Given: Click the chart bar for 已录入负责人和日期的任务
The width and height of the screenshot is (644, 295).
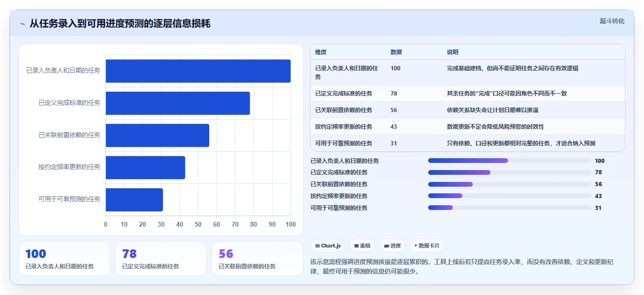Looking at the screenshot, I should pos(198,71).
